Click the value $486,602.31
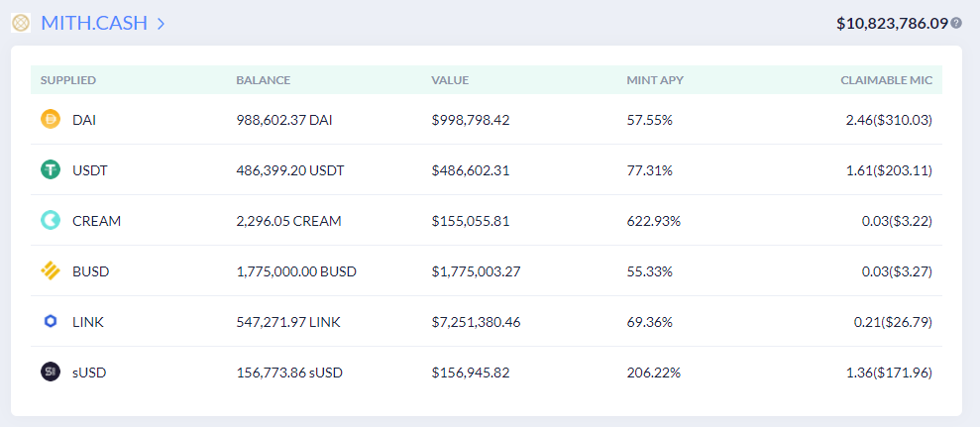The height and width of the screenshot is (427, 980). pos(471,170)
